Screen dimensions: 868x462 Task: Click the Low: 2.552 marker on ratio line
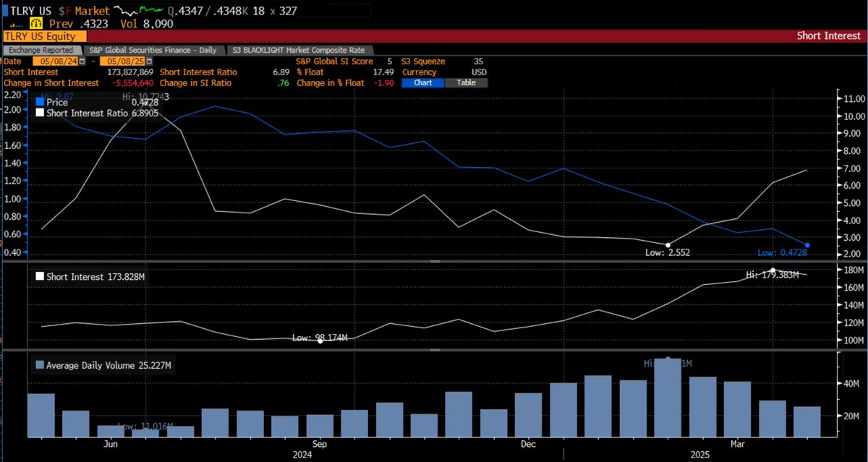(668, 244)
